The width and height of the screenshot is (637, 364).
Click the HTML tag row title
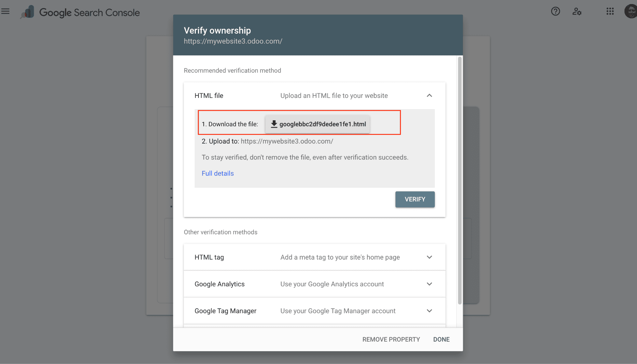209,257
